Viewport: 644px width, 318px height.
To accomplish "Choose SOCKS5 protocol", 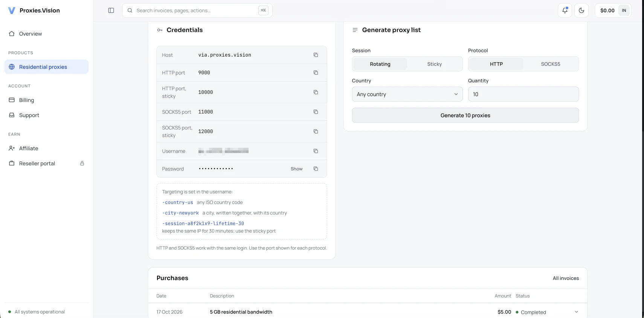I will [550, 64].
